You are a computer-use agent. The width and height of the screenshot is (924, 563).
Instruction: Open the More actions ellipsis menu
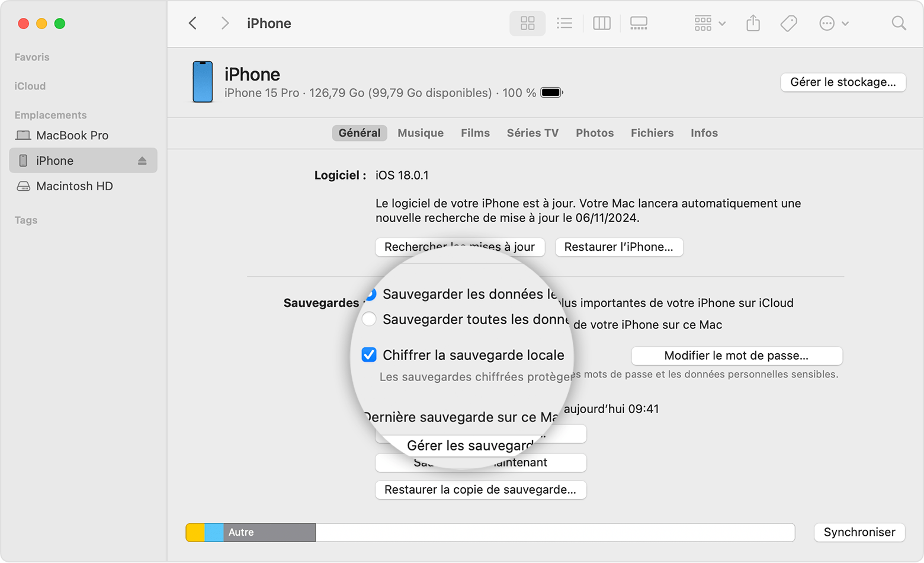tap(834, 23)
